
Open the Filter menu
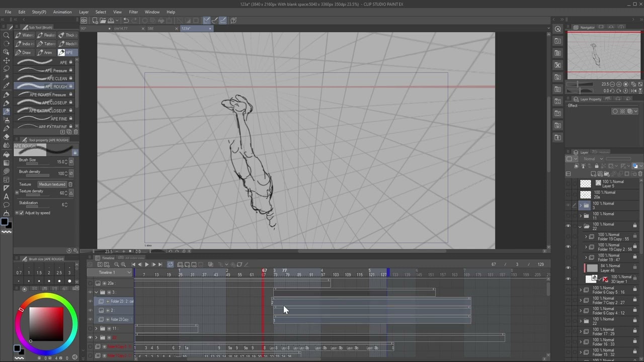133,12
